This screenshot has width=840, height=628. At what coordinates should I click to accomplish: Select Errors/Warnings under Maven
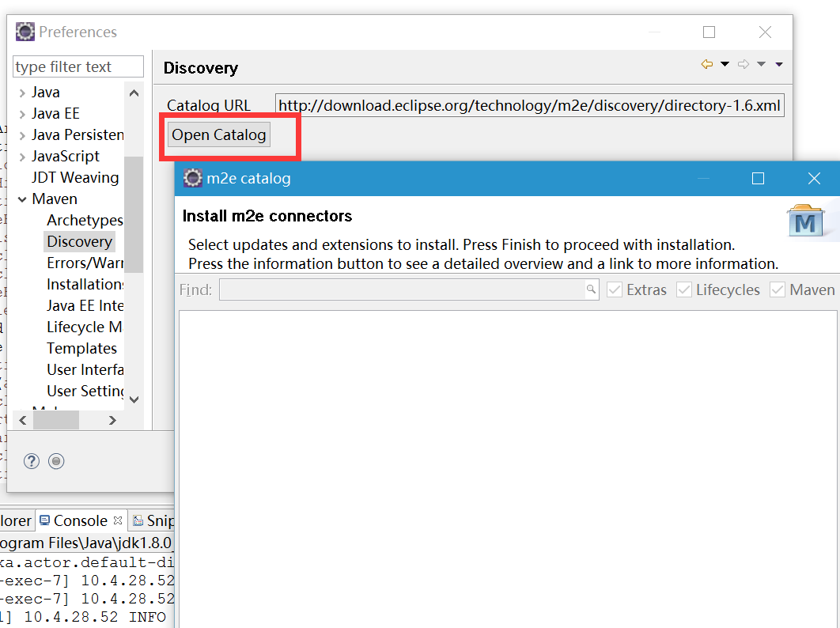(85, 263)
